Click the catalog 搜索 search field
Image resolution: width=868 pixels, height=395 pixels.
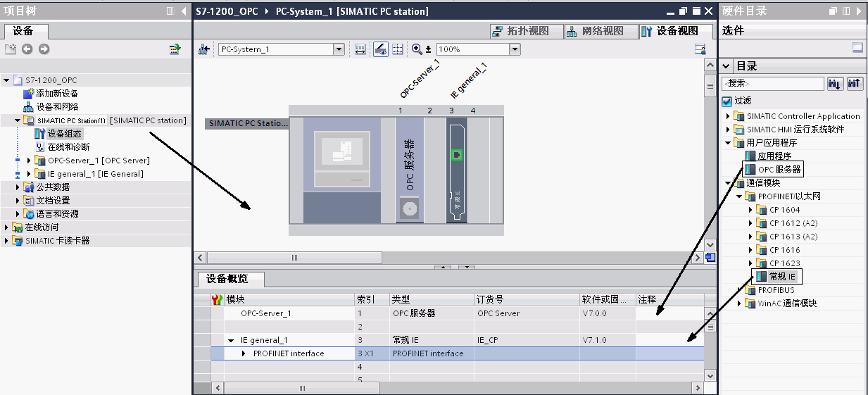772,84
